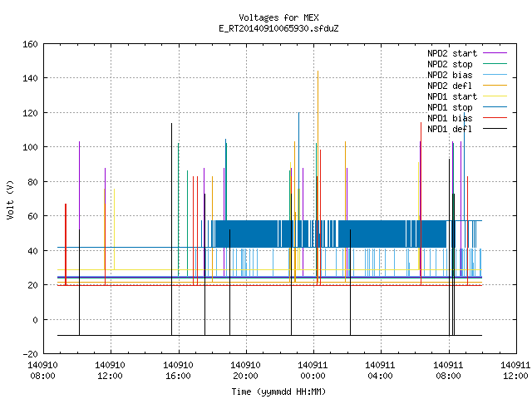Click the black NPD1 defl legend line
This screenshot has width=532, height=399.
click(495, 129)
